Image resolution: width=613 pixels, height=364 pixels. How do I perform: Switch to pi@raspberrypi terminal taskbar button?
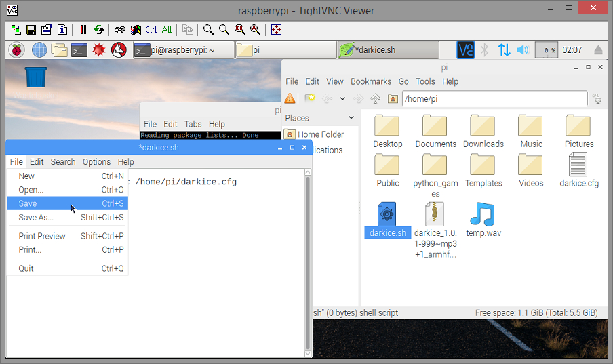(x=184, y=50)
